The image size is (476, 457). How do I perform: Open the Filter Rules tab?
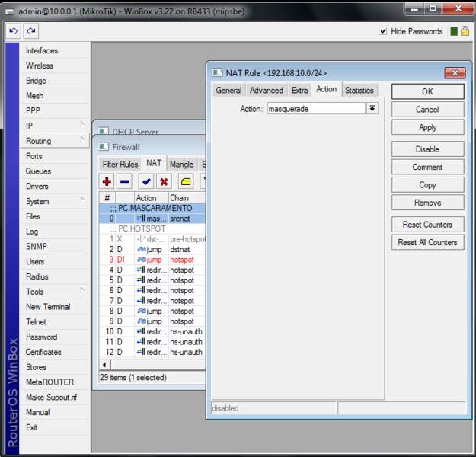point(120,164)
